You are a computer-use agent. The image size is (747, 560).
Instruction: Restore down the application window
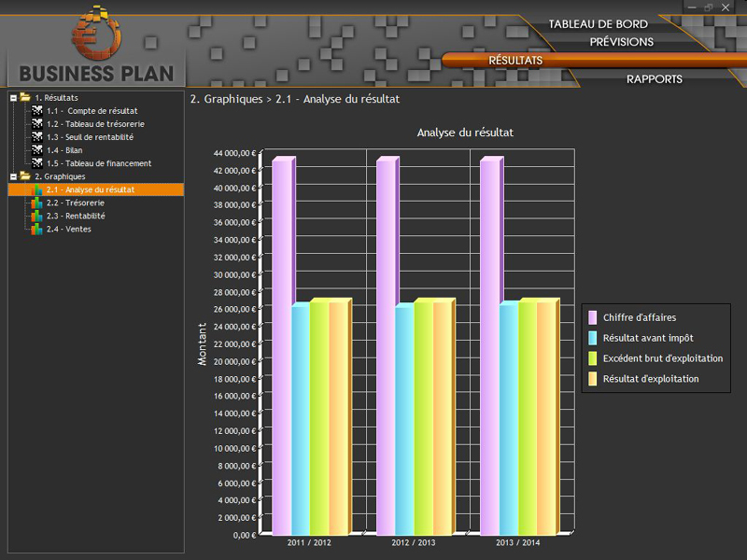pos(709,7)
